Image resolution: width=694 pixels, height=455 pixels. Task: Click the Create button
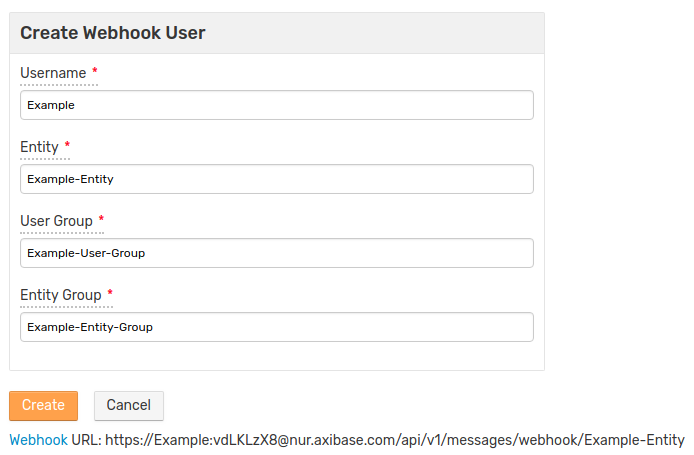[43, 405]
